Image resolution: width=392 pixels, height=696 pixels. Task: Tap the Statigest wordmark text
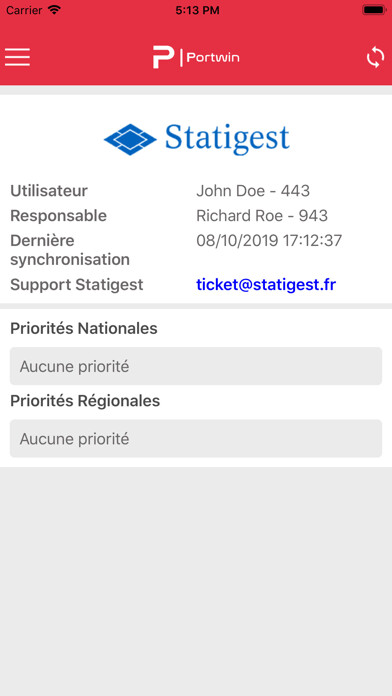227,138
